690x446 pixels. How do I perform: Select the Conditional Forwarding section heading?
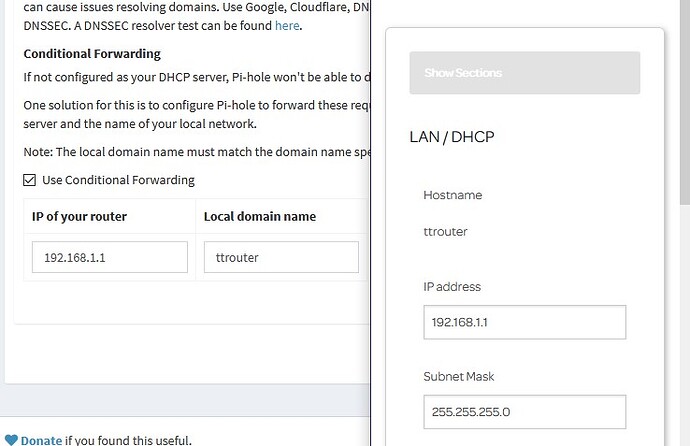[92, 54]
